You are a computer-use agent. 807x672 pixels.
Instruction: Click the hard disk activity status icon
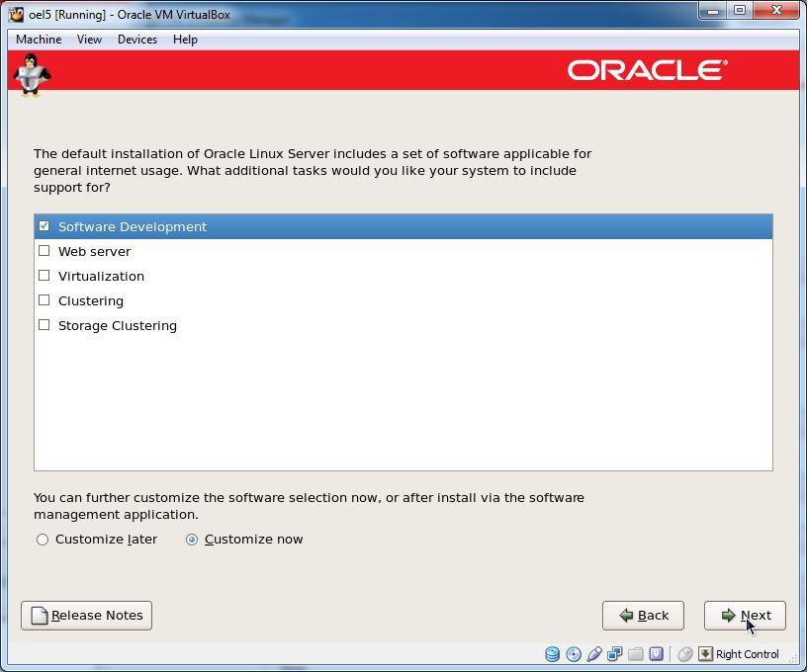click(552, 654)
